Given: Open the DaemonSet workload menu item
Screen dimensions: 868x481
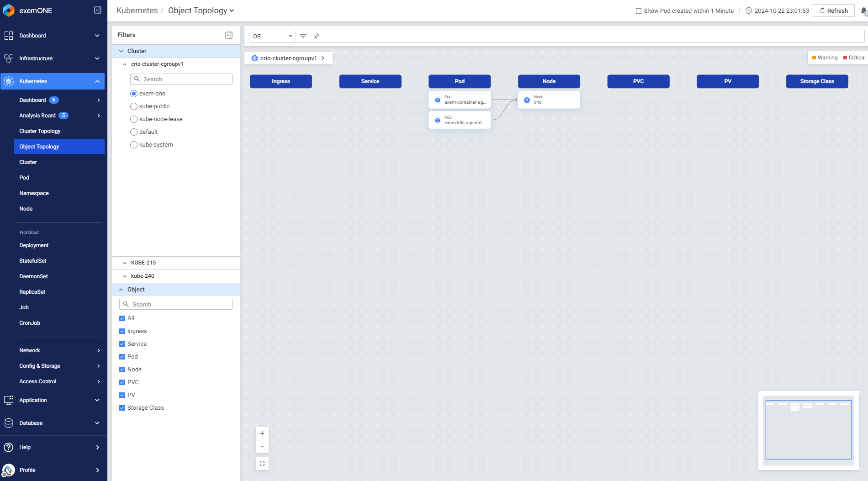Looking at the screenshot, I should [33, 276].
